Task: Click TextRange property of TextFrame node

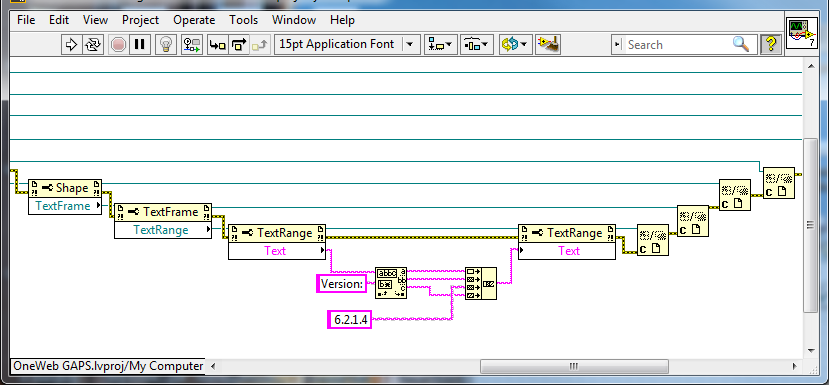Action: point(163,230)
